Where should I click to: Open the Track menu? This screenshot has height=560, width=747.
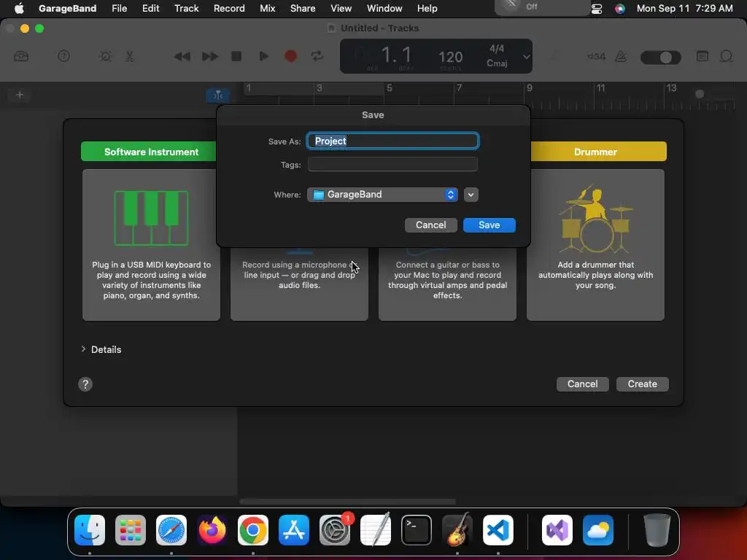coord(186,8)
